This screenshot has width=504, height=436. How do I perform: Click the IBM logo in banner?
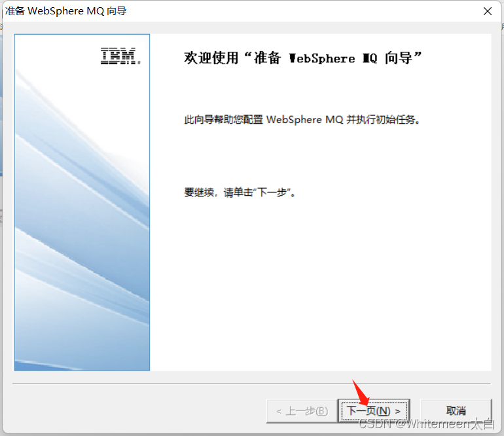point(120,56)
